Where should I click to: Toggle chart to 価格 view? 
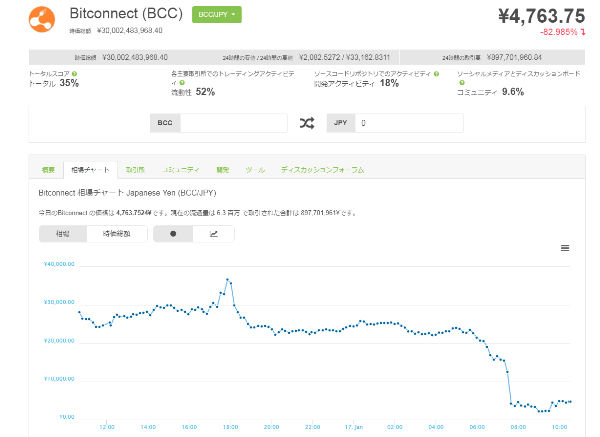63,234
